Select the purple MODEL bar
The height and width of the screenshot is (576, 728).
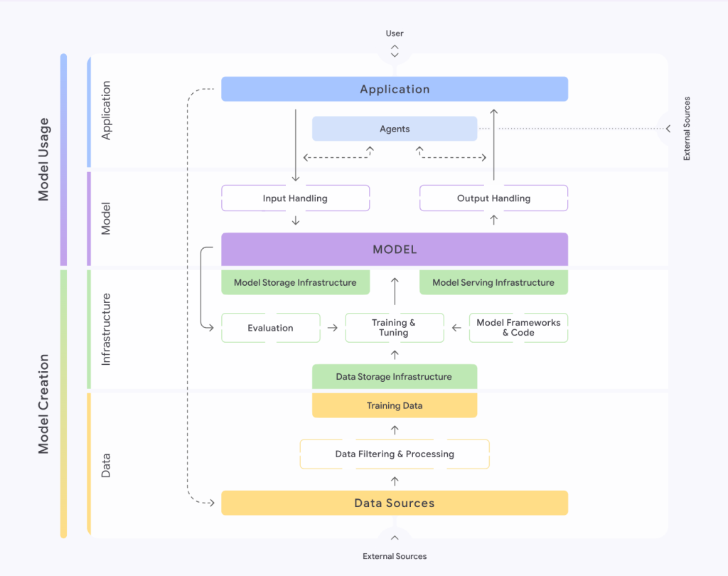[x=395, y=250]
